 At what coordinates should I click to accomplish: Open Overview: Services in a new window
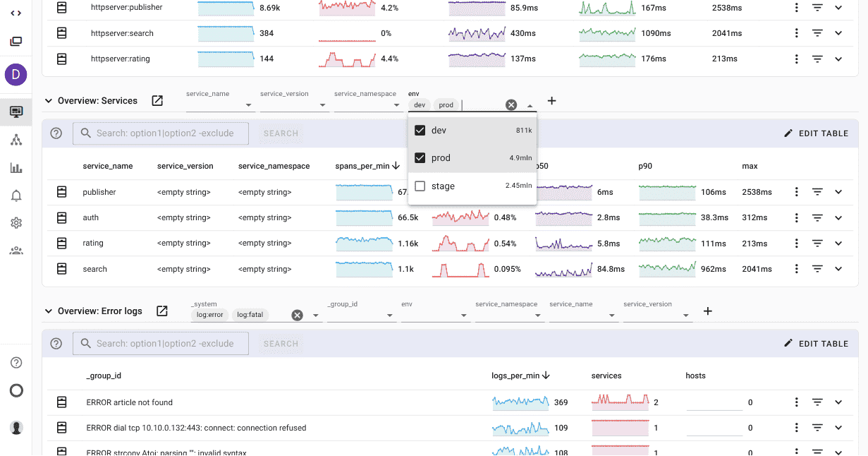coord(157,100)
